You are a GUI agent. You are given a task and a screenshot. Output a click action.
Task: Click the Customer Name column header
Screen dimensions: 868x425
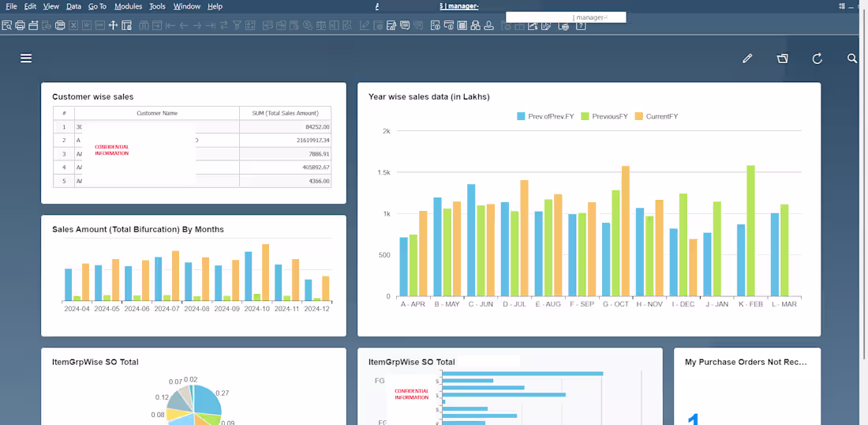pyautogui.click(x=157, y=113)
